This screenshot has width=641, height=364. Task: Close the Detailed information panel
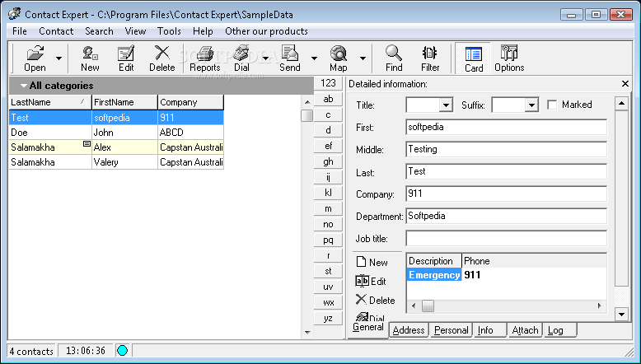625,84
